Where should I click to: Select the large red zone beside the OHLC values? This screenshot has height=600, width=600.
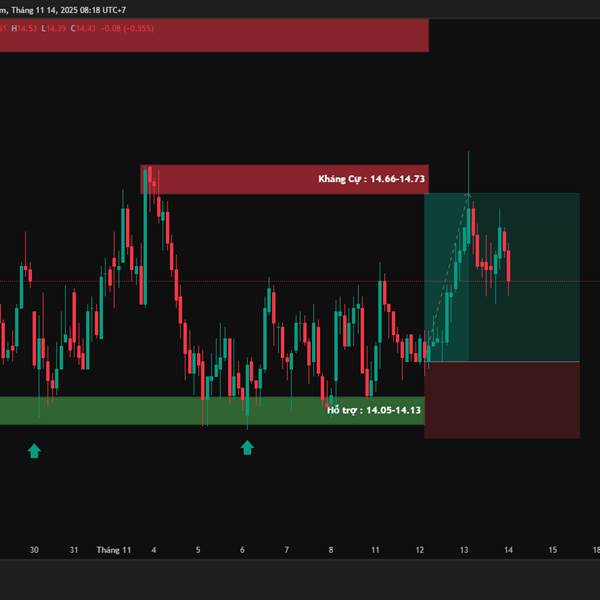[214, 35]
